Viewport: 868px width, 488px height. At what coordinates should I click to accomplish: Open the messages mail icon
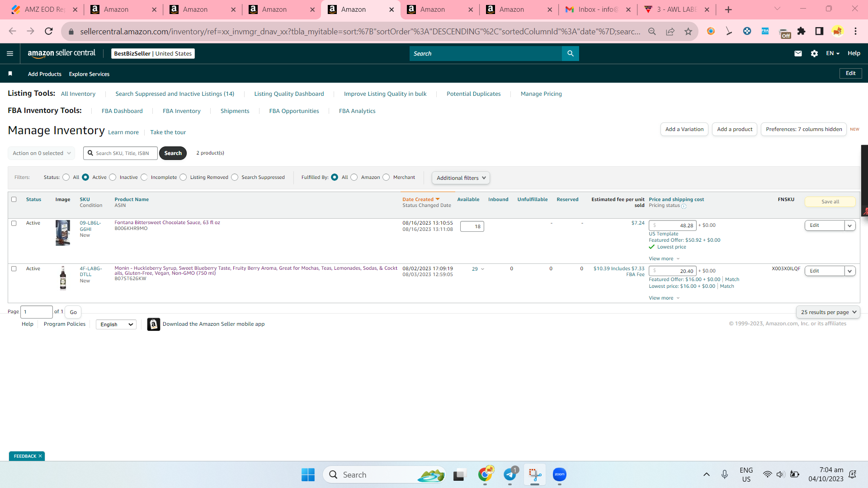[x=798, y=53]
